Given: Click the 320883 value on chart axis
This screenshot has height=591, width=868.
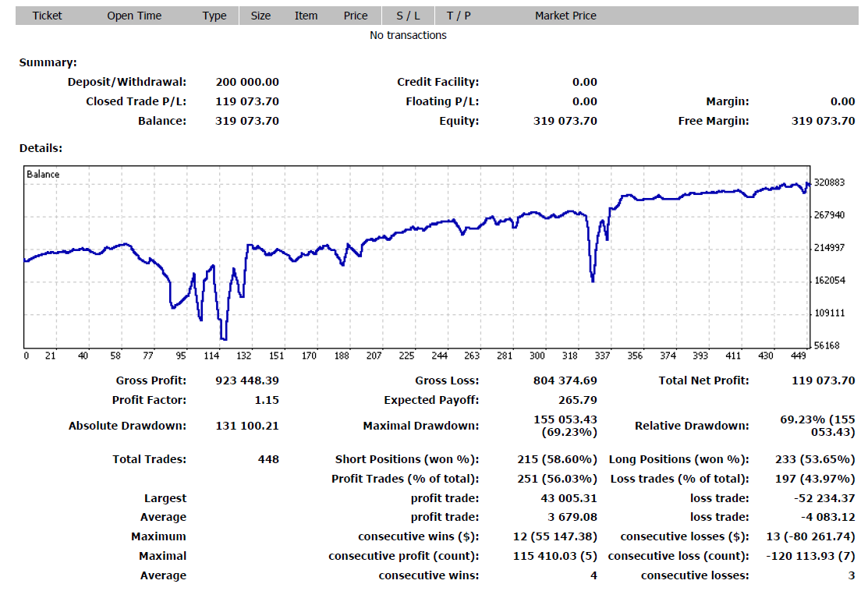Looking at the screenshot, I should [829, 182].
